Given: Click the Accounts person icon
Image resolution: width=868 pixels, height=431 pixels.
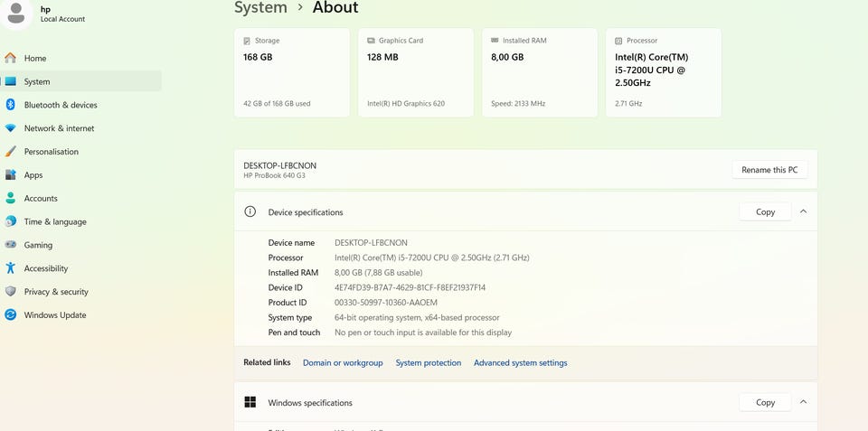Looking at the screenshot, I should coord(11,199).
